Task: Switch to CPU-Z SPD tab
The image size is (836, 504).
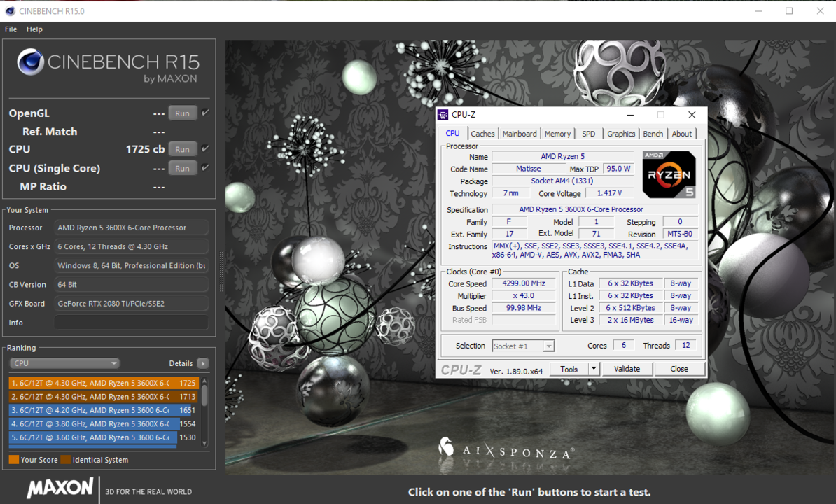Action: click(589, 134)
